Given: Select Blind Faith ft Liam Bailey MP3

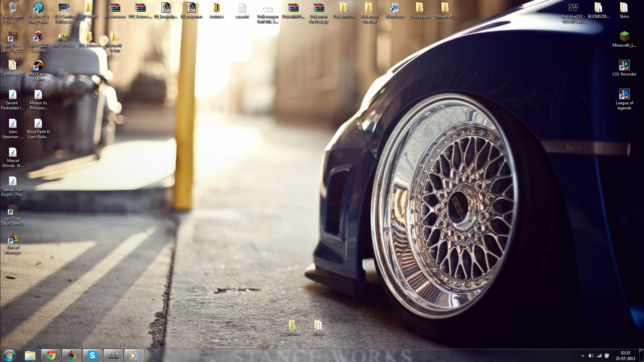Looking at the screenshot, I should click(x=38, y=128).
